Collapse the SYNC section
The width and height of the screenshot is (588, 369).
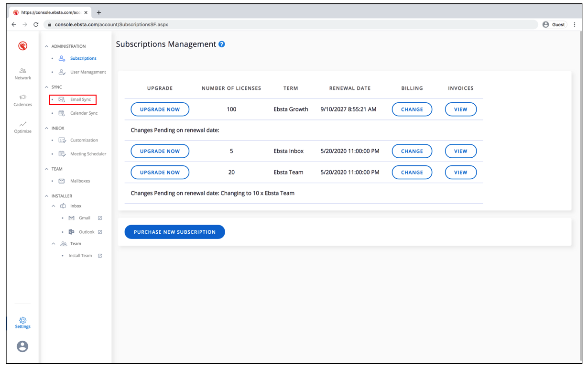(x=46, y=87)
